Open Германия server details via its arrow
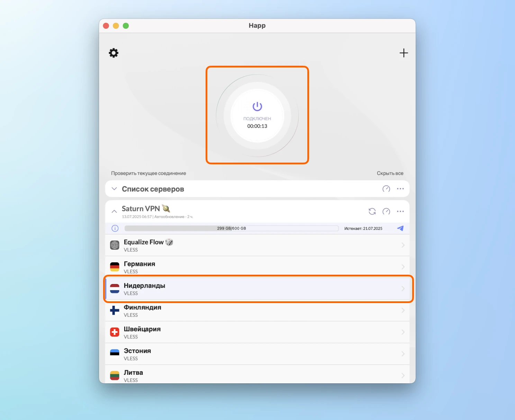 pos(403,267)
